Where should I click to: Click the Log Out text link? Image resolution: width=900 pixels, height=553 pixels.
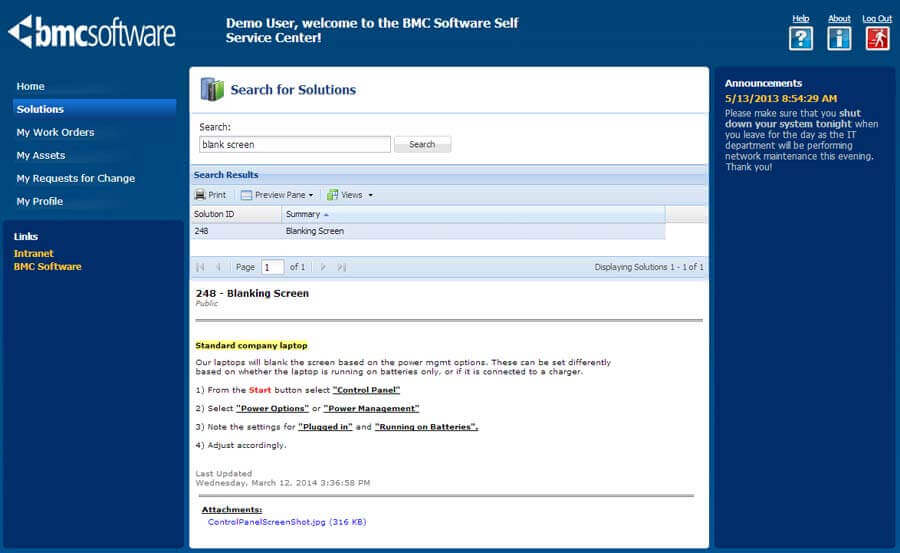coord(877,18)
